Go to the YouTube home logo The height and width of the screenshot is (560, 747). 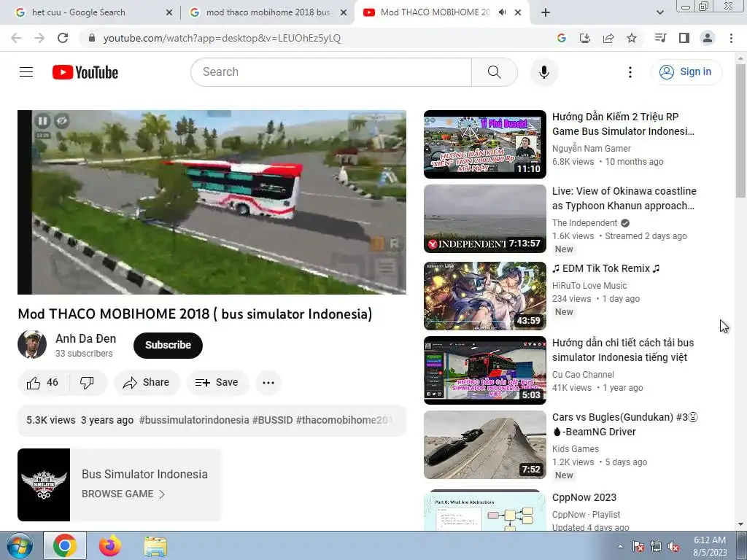point(85,72)
